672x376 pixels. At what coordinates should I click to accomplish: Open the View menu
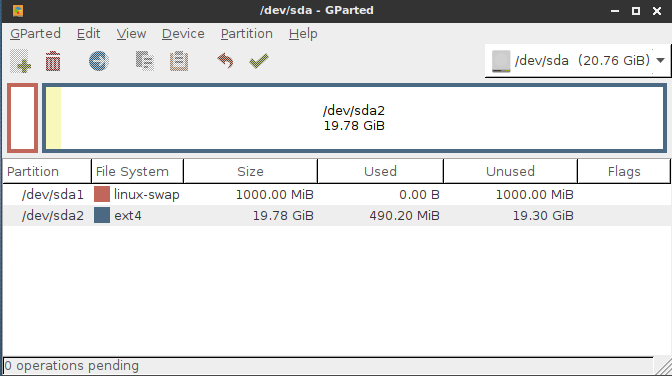(132, 34)
